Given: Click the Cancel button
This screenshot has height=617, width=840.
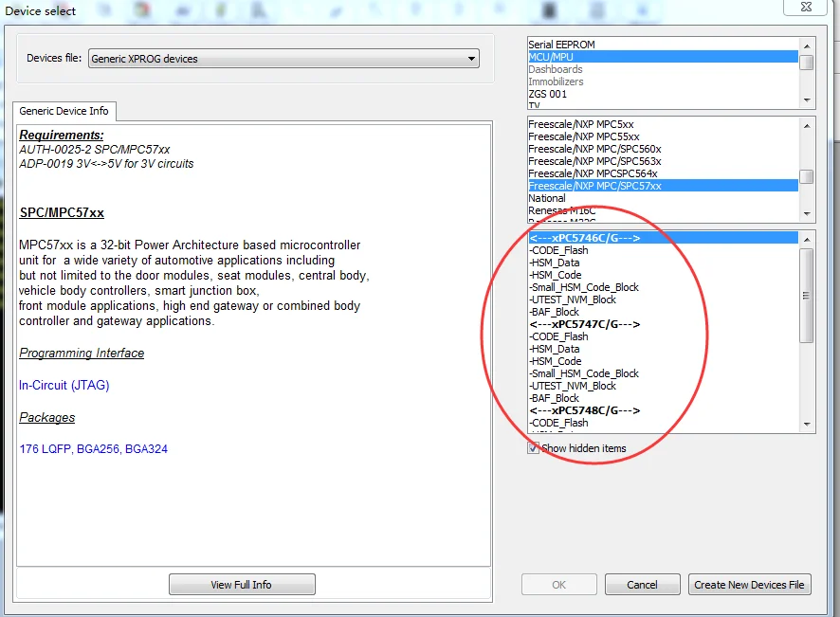Looking at the screenshot, I should pyautogui.click(x=642, y=585).
